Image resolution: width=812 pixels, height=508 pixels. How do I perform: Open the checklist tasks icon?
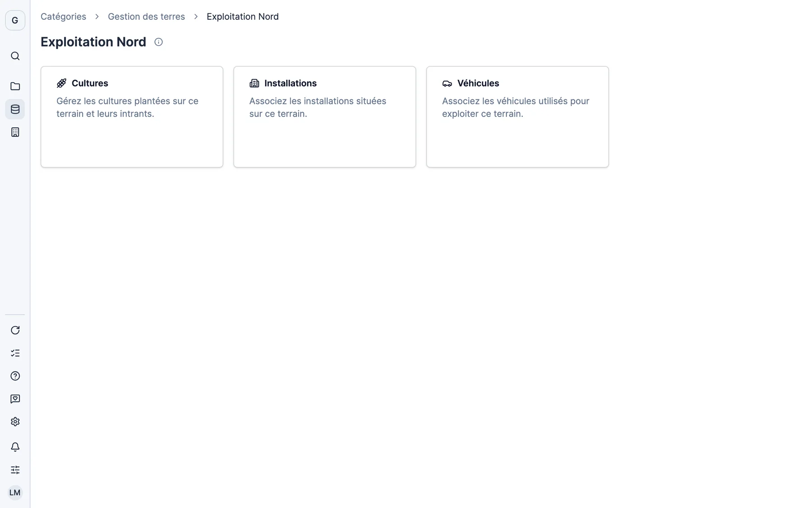coord(15,353)
